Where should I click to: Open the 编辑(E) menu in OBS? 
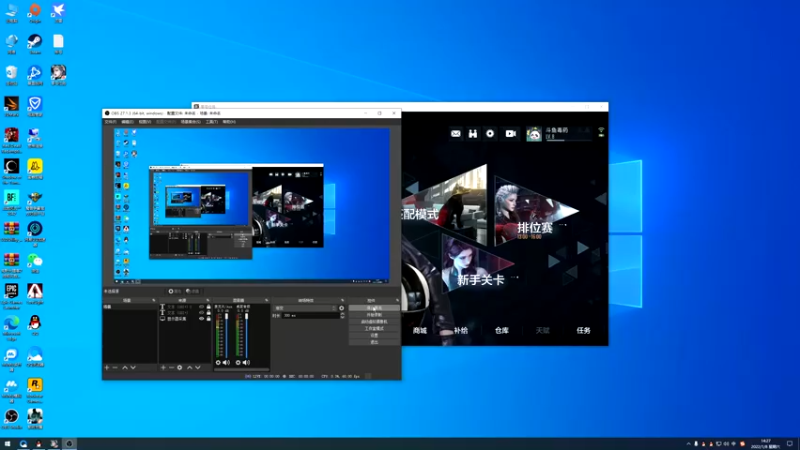coord(127,122)
